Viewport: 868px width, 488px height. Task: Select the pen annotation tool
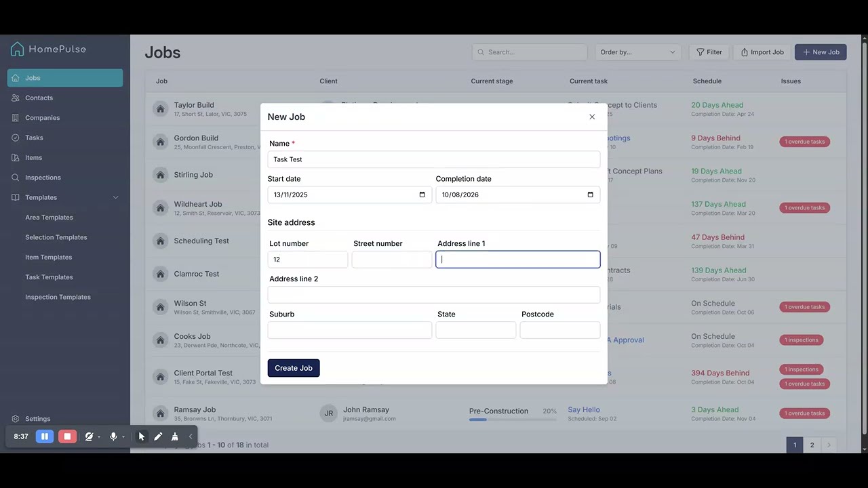(x=158, y=436)
